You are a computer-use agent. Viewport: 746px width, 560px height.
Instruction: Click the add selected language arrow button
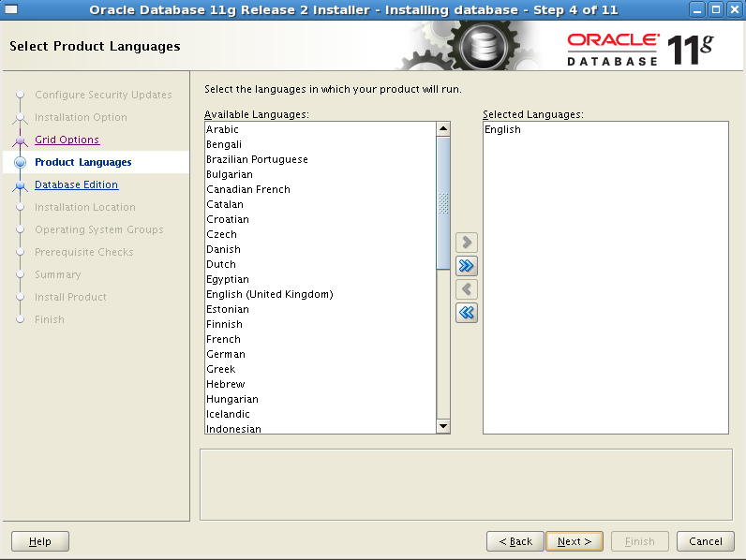(x=467, y=243)
